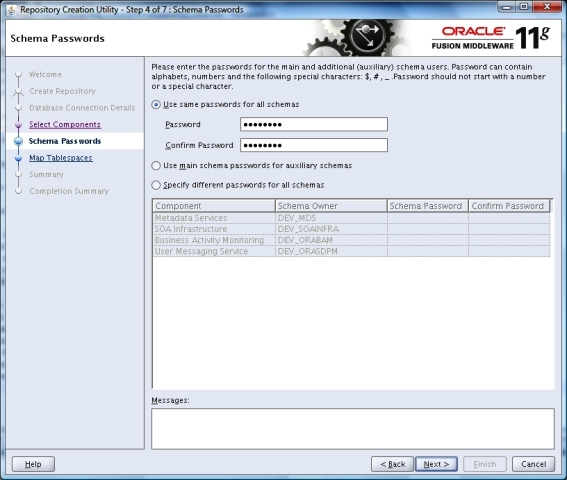This screenshot has width=567, height=480.
Task: Select Use main schema passwords for auxiliary schemas
Action: coord(156,166)
